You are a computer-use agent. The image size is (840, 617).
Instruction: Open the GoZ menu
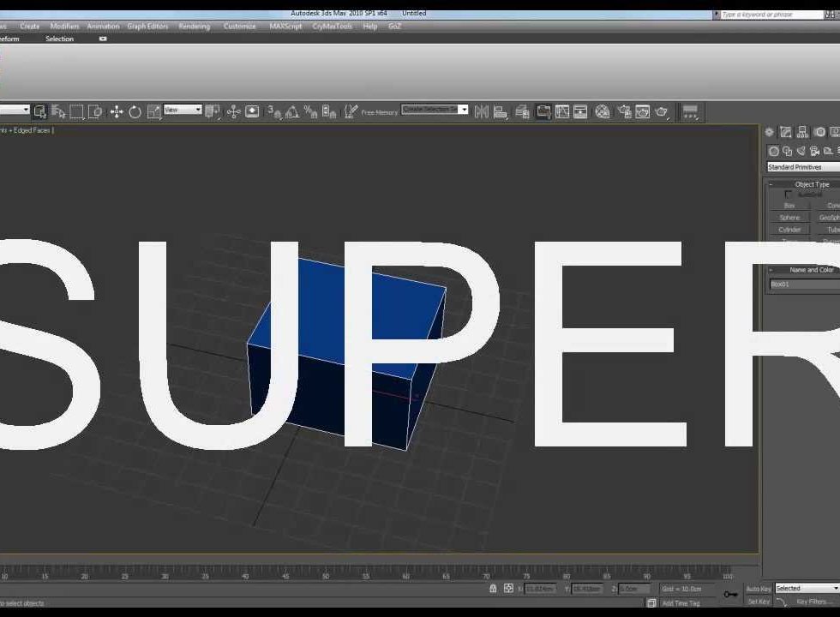394,27
